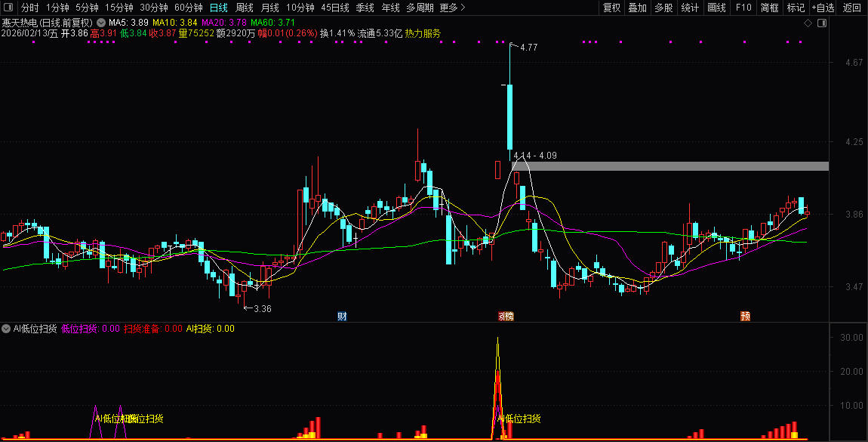Switch to the 季线 quarterly chart
This screenshot has width=868, height=442.
click(365, 8)
